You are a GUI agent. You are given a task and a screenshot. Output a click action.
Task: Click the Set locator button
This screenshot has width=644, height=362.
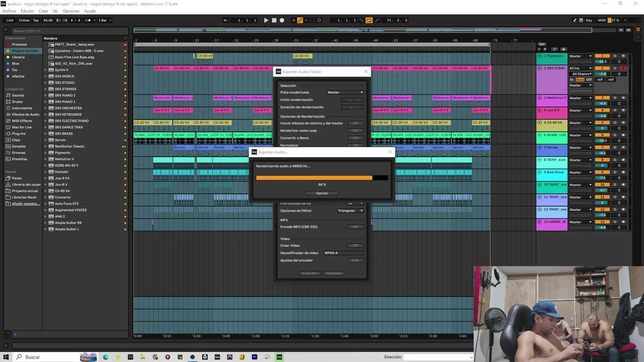[x=542, y=44]
